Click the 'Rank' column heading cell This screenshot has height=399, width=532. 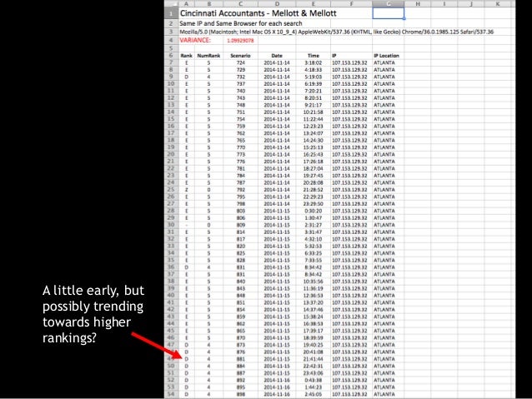click(x=186, y=56)
